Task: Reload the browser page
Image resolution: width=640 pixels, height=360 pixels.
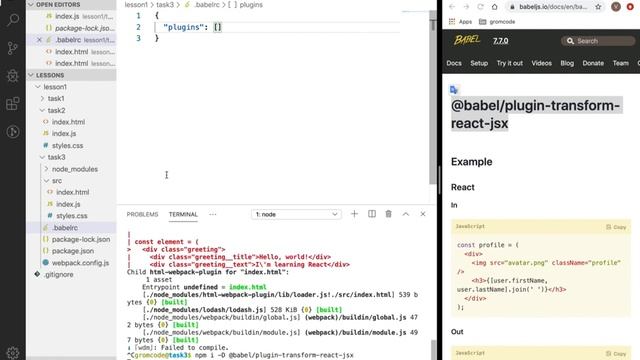Action: [480, 7]
